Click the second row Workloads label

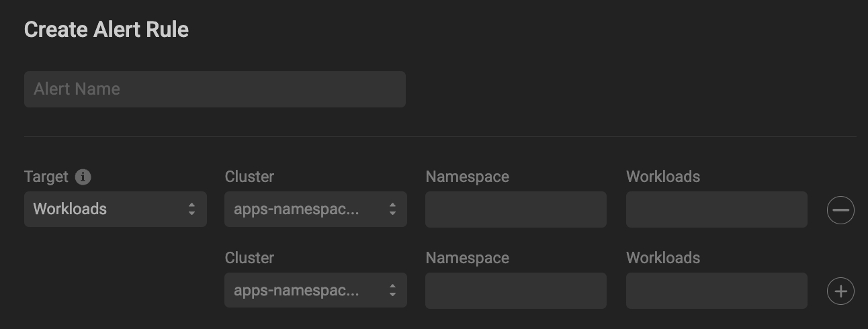pos(662,258)
